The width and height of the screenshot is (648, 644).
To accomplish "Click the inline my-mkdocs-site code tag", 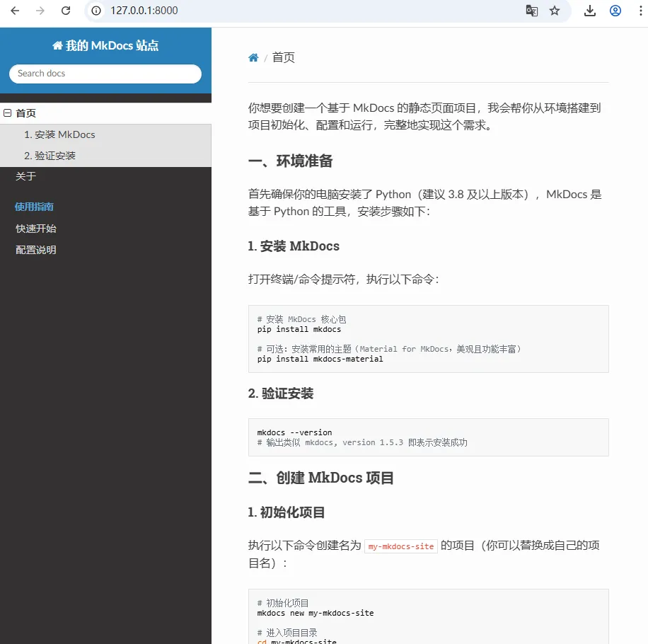I will click(401, 546).
